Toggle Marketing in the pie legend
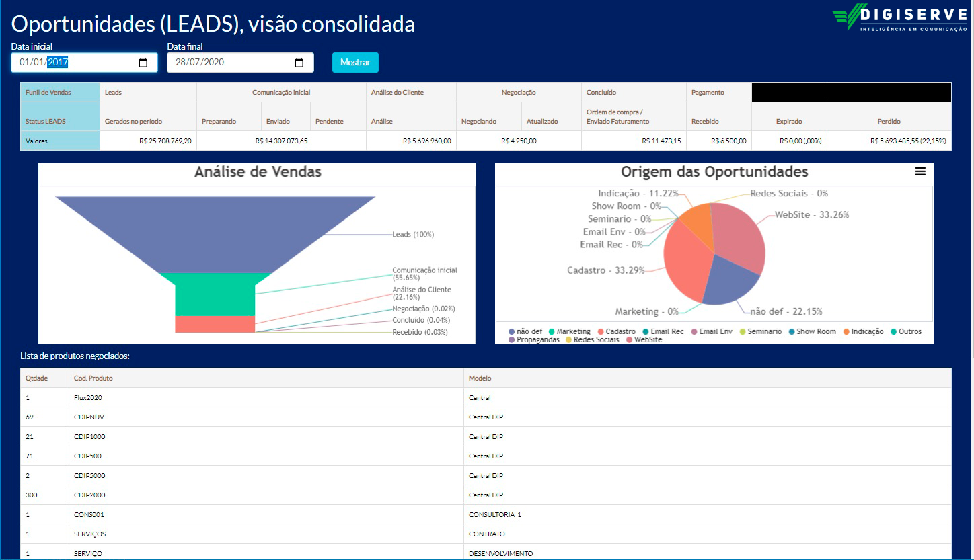 click(x=573, y=331)
